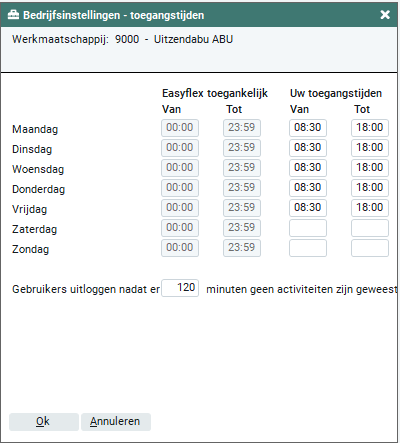The height and width of the screenshot is (443, 400).
Task: Click Maandag Easyflex Van 00:00 field
Action: [x=180, y=128]
